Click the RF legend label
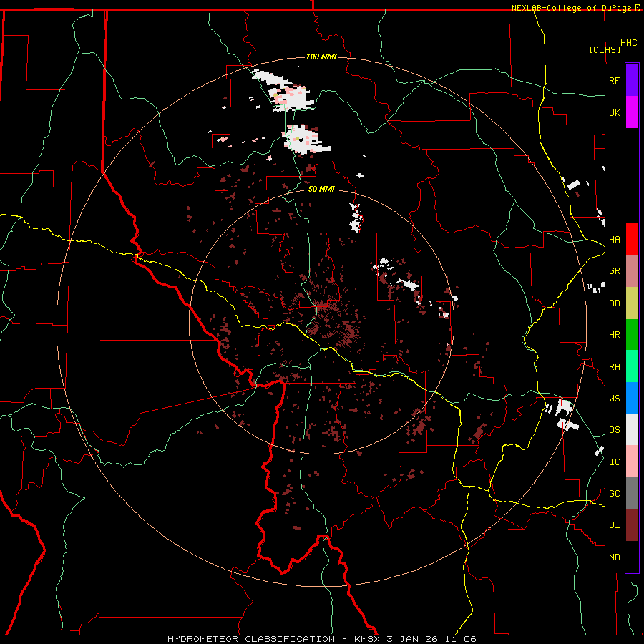 pos(614,80)
